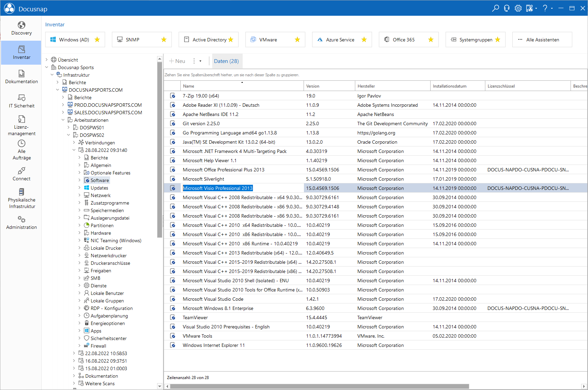Image resolution: width=588 pixels, height=390 pixels.
Task: Open Lizenzmanagement in the sidebar
Action: [21, 126]
